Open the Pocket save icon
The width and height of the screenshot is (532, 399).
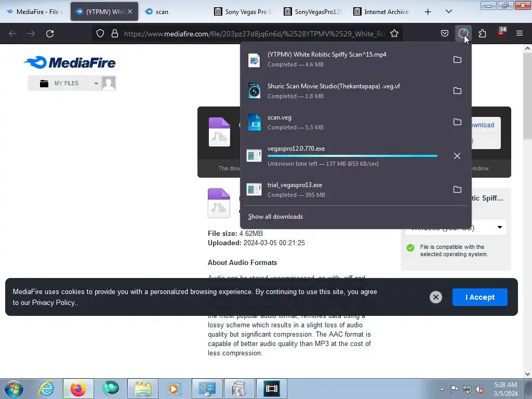445,33
